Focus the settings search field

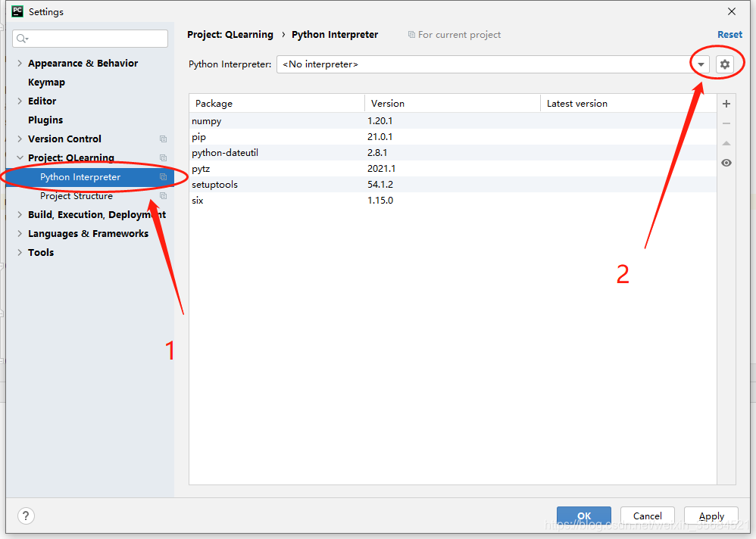(x=90, y=39)
